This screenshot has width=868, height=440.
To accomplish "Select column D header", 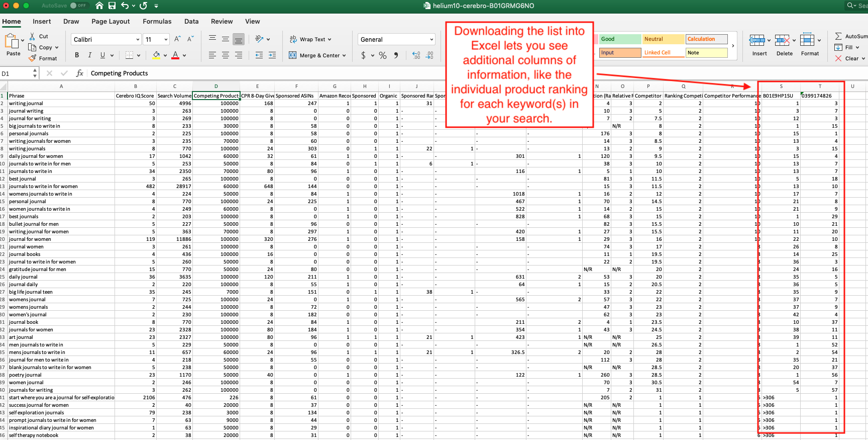I will click(x=216, y=86).
